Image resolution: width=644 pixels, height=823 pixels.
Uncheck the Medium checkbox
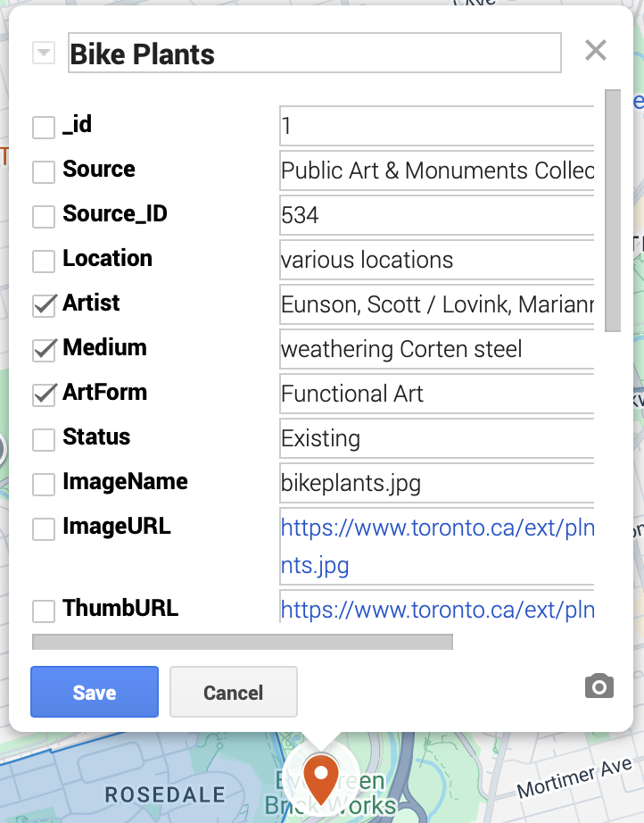(x=44, y=351)
